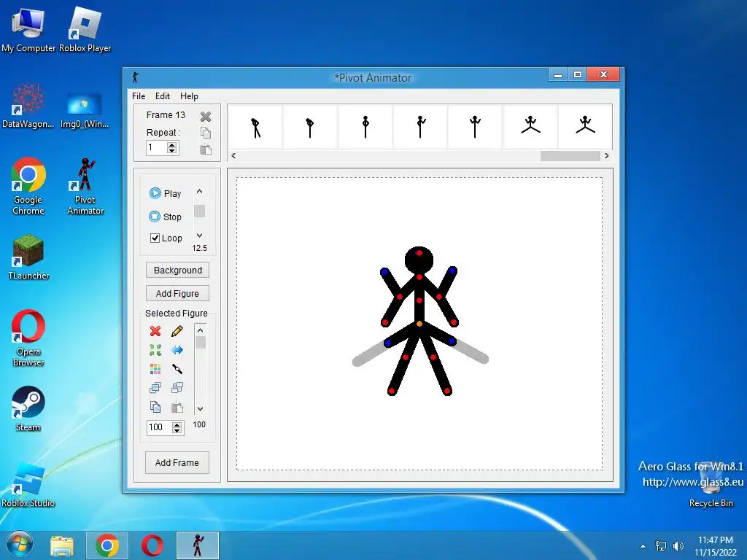Select Pivot Animator desktop shortcut

coord(85,186)
